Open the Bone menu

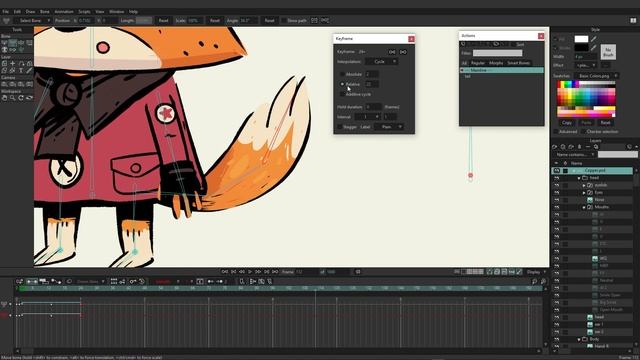[44, 11]
